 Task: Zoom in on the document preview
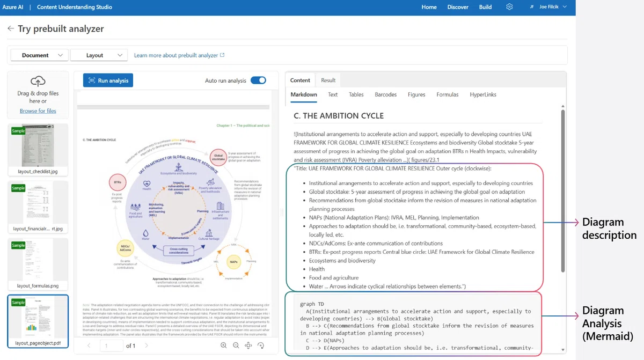click(224, 346)
